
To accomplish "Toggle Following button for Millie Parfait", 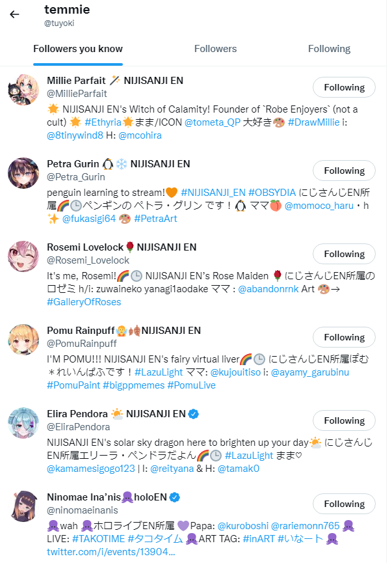I will pos(345,87).
